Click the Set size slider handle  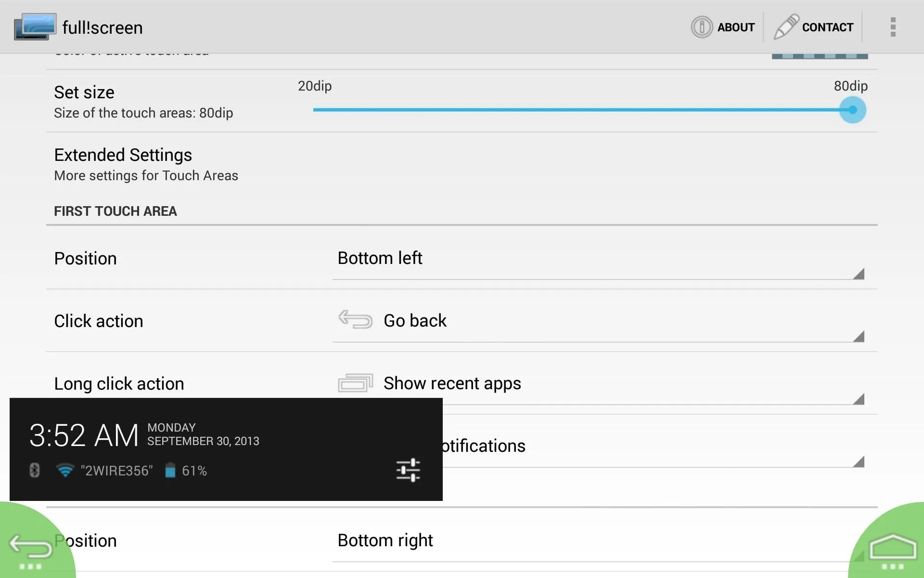[x=852, y=110]
